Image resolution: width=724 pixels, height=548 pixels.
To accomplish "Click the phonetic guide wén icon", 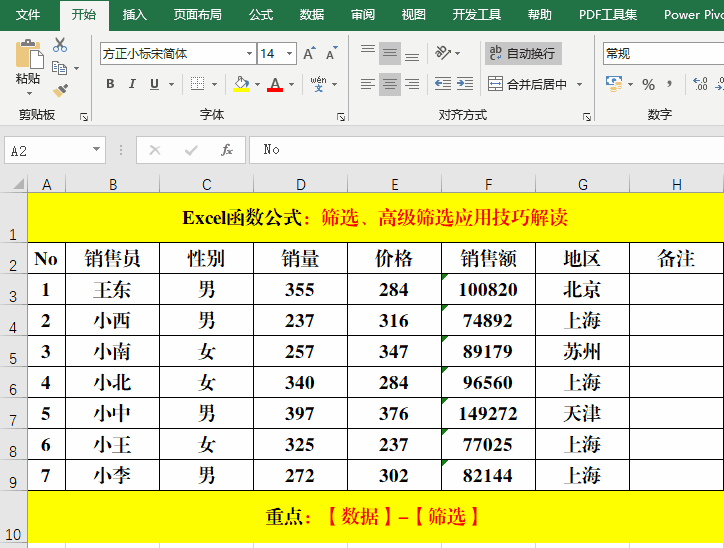I will tap(319, 84).
